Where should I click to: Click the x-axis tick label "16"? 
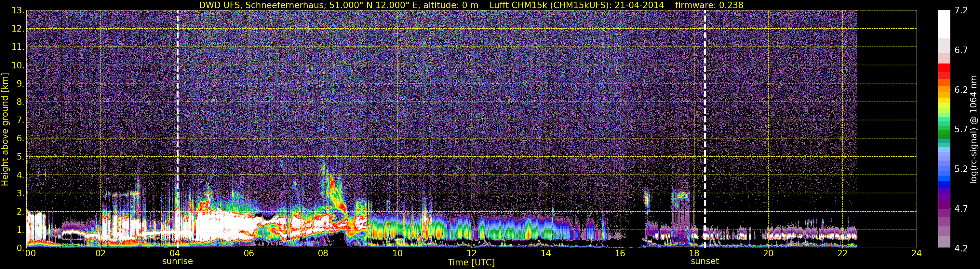(620, 253)
